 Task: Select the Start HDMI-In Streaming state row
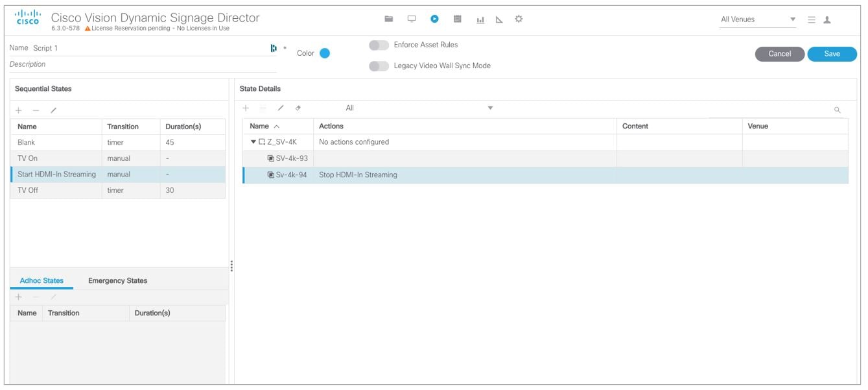pos(55,174)
